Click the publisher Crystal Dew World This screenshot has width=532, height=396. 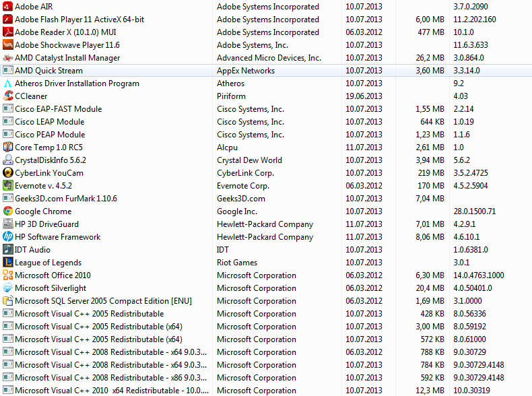249,160
